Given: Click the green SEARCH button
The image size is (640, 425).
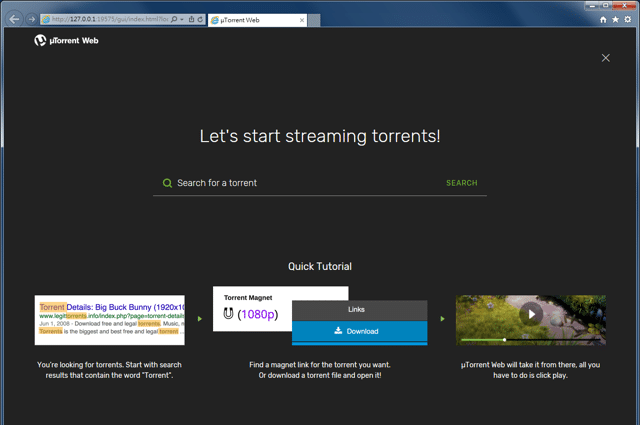Looking at the screenshot, I should point(462,183).
